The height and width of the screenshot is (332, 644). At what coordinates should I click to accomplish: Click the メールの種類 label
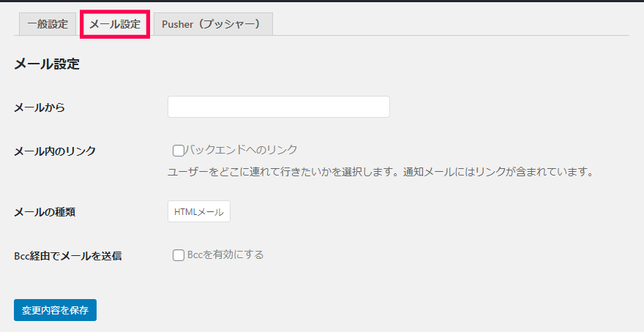point(45,212)
